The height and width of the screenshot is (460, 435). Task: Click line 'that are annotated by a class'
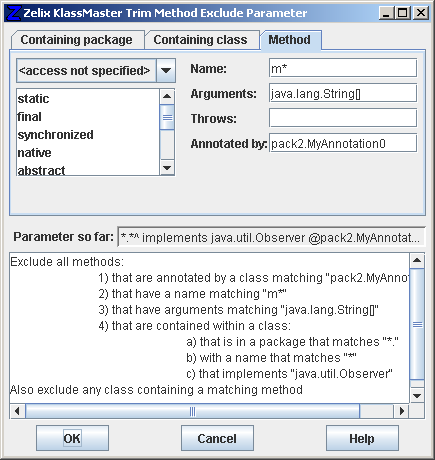[253, 278]
